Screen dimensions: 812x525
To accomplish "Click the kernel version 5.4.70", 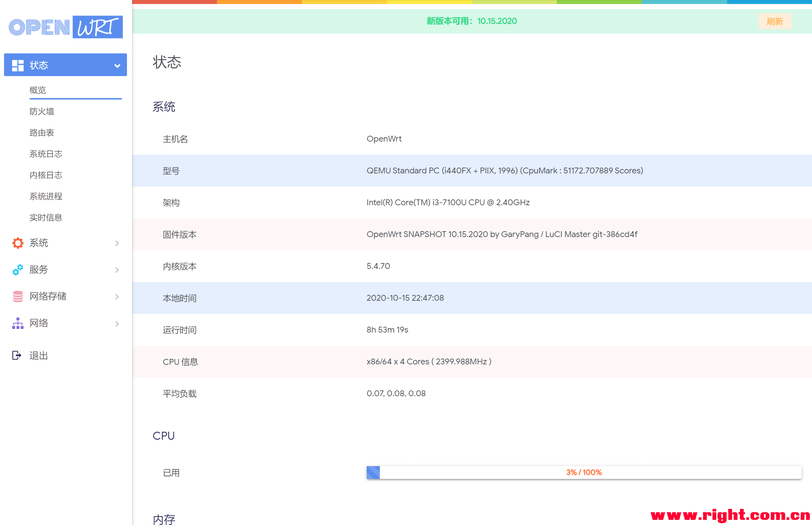I will (x=378, y=266).
